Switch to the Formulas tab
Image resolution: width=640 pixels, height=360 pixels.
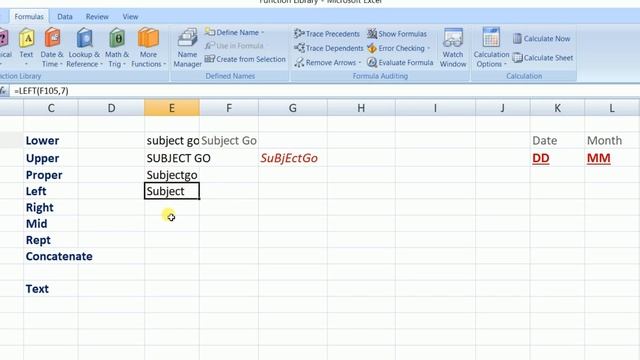pos(29,17)
